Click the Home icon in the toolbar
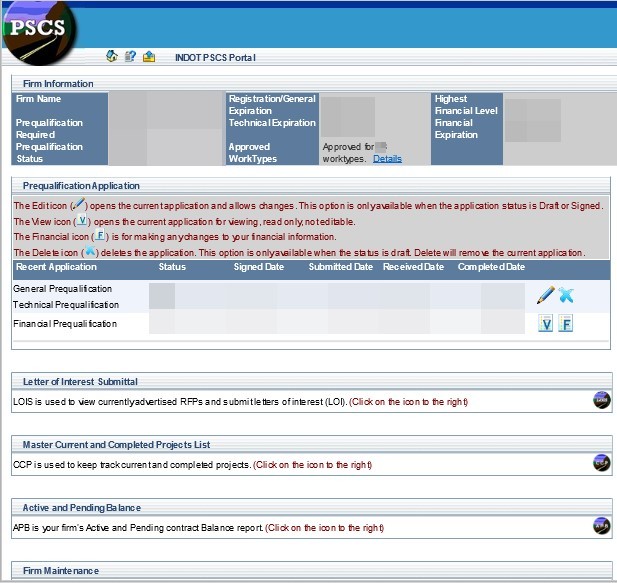617x583 pixels. (x=112, y=56)
